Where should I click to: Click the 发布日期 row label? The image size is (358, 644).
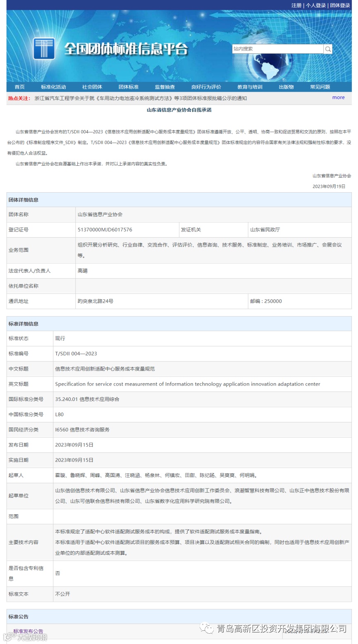[x=19, y=445]
